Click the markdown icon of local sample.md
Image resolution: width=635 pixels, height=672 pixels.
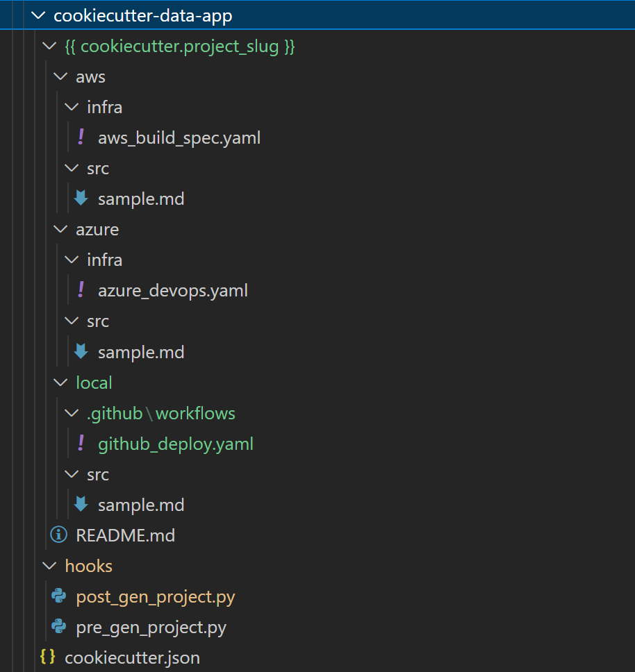pos(81,505)
